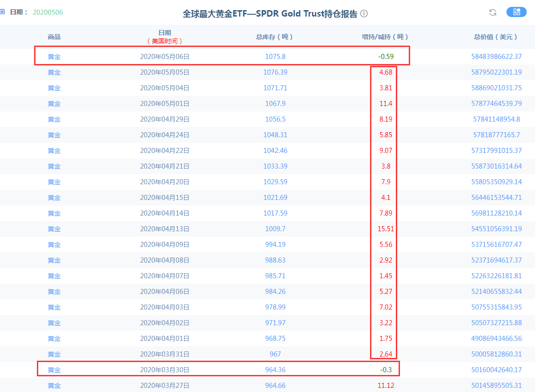The height and width of the screenshot is (392, 535).
Task: Click the change value 8.19
Action: [x=386, y=119]
